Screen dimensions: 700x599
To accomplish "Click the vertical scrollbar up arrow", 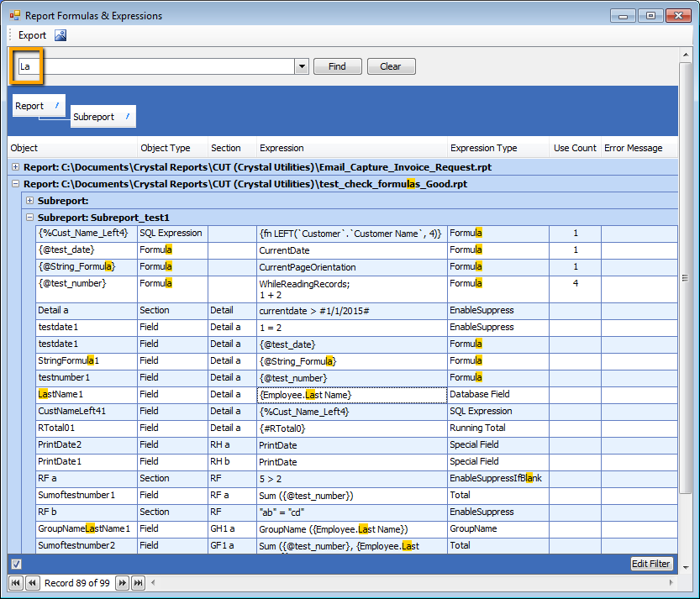I will (685, 55).
